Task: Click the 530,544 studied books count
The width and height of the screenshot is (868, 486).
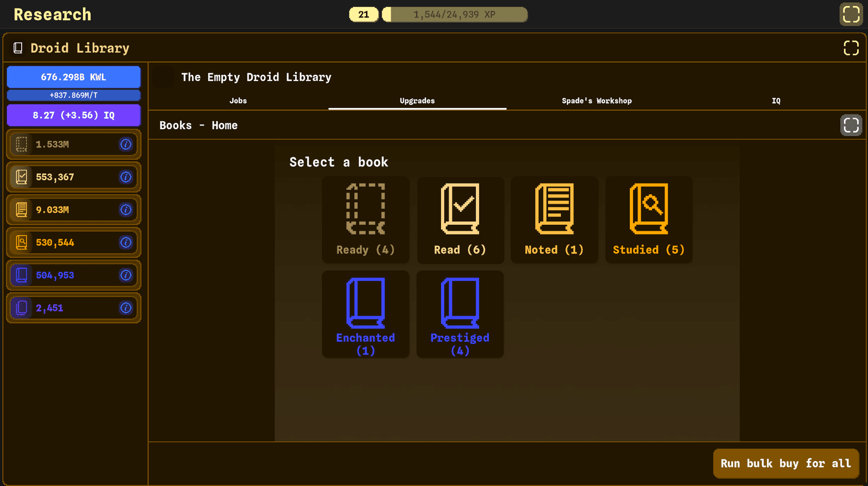Action: pos(55,243)
